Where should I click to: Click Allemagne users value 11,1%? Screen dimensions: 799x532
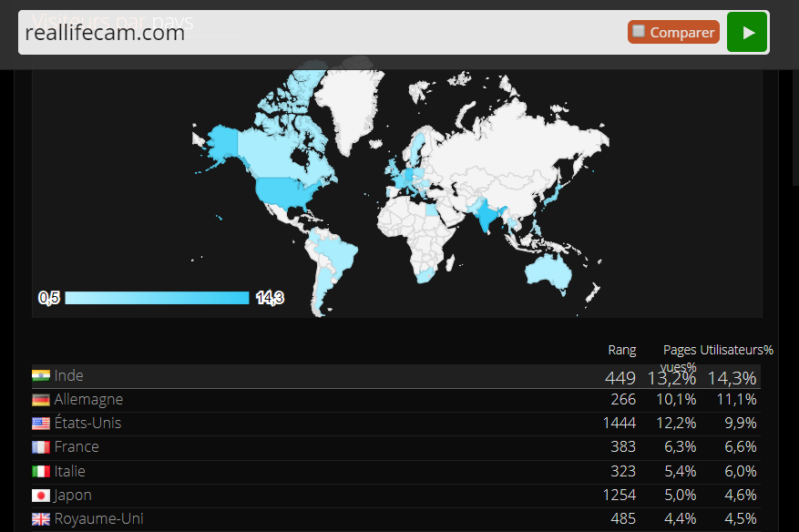(x=736, y=400)
